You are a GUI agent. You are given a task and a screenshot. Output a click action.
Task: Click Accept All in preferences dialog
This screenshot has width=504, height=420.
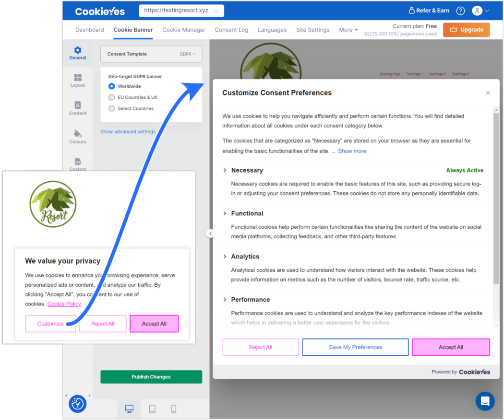click(451, 347)
